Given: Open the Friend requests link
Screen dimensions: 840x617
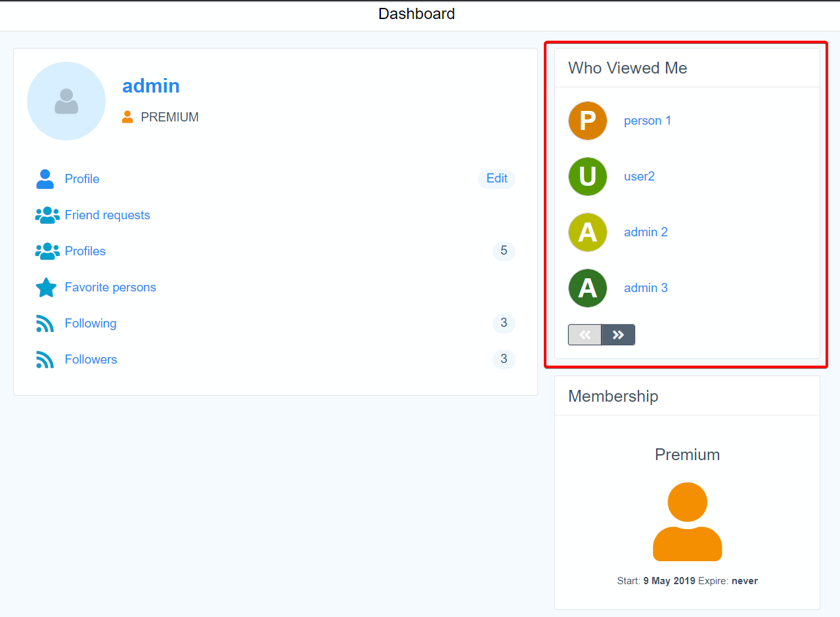Looking at the screenshot, I should tap(107, 215).
